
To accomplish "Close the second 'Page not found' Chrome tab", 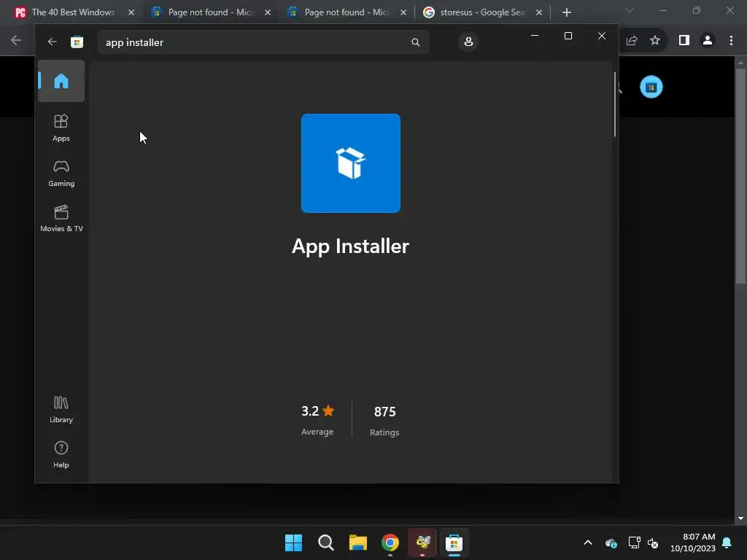I will 403,12.
